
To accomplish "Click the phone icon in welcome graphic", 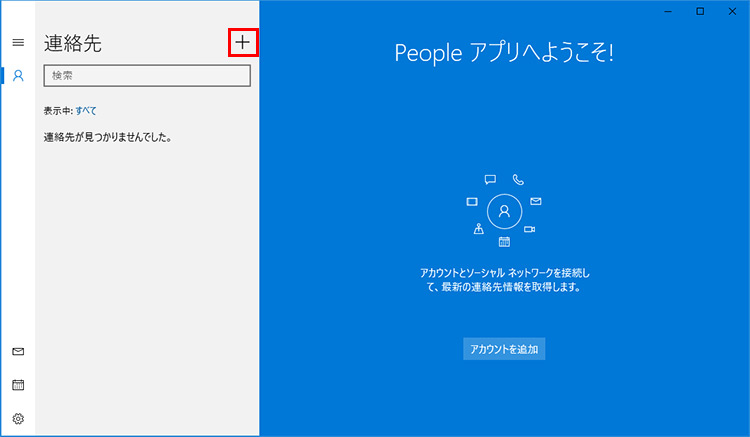I will [x=518, y=180].
